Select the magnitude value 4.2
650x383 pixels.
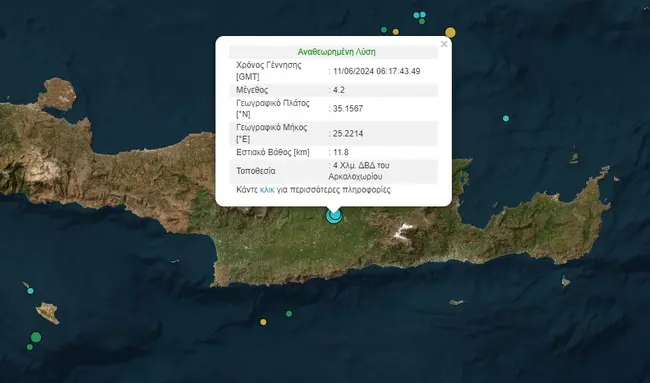(339, 90)
